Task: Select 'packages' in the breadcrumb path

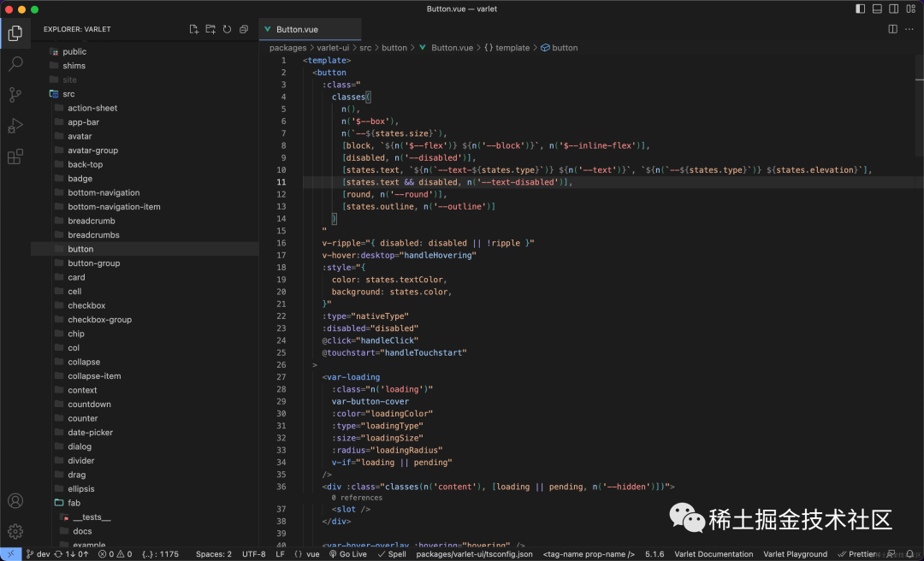Action: click(287, 48)
